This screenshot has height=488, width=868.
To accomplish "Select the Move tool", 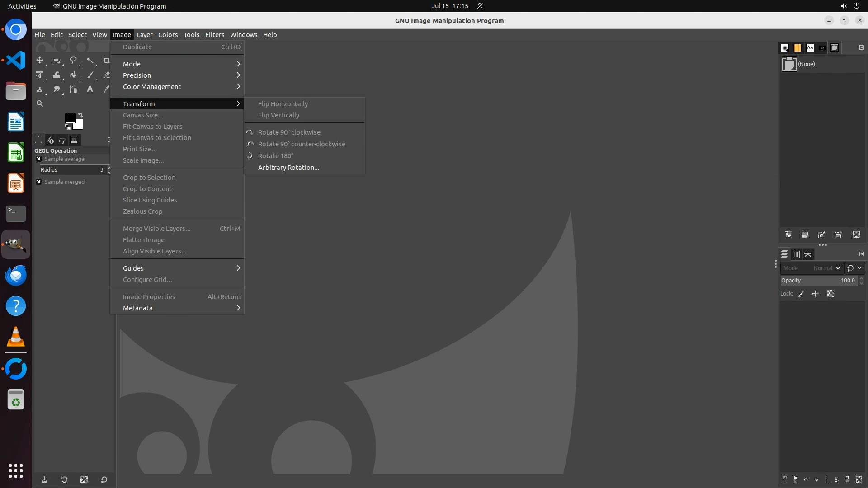I will (x=40, y=60).
